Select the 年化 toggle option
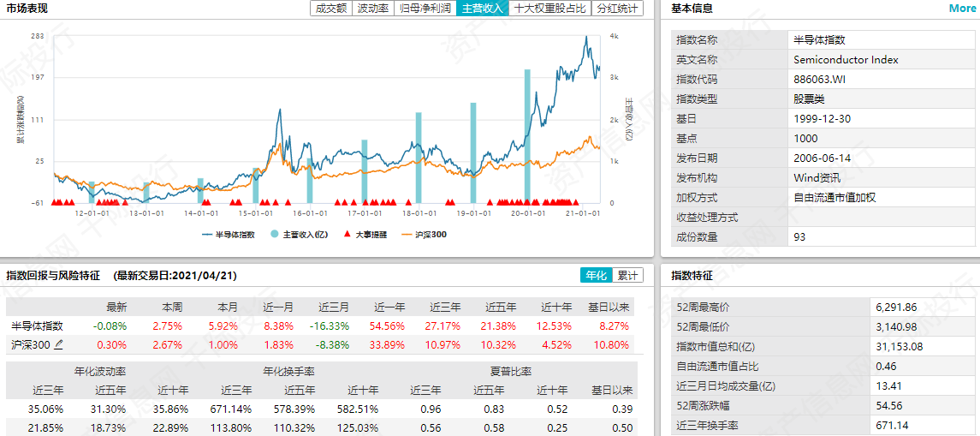Image resolution: width=980 pixels, height=436 pixels. [596, 275]
